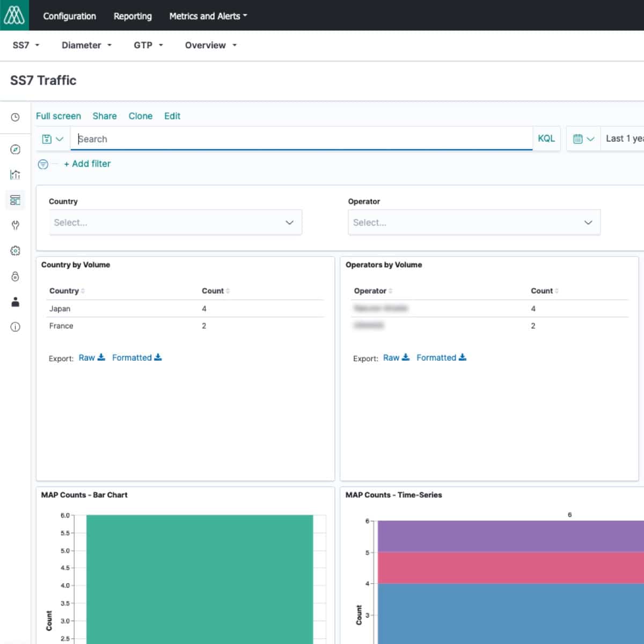
Task: Open the recently viewed clock icon
Action: [15, 117]
